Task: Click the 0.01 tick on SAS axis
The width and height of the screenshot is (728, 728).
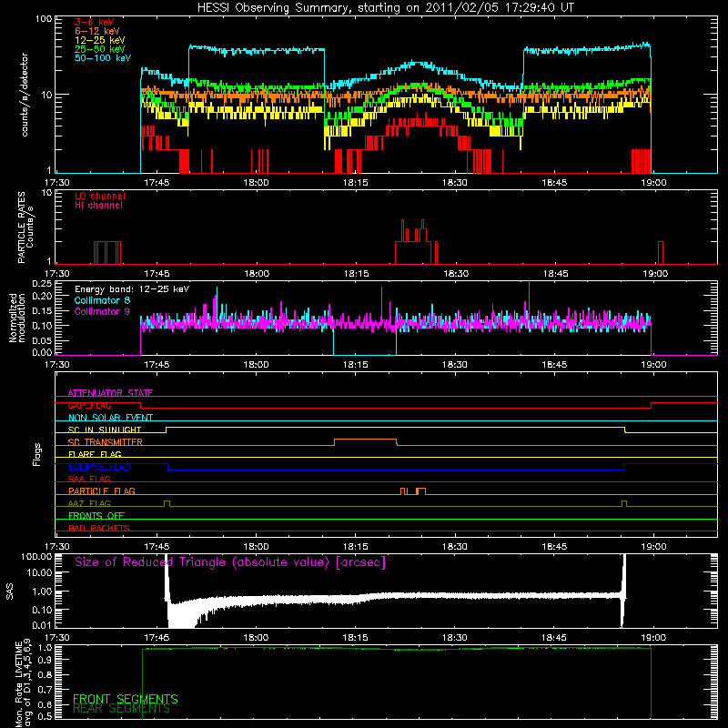Action: [42, 625]
